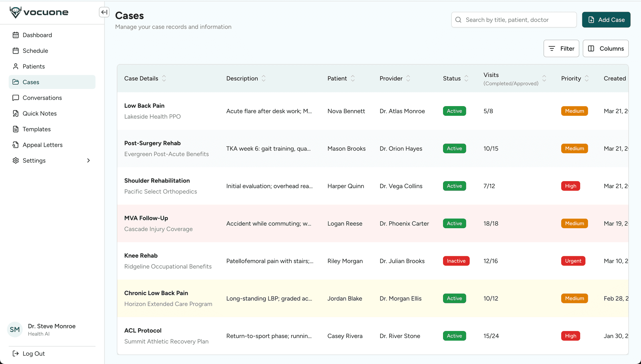
Task: Open Quick Notes via its pen icon
Action: [16, 113]
